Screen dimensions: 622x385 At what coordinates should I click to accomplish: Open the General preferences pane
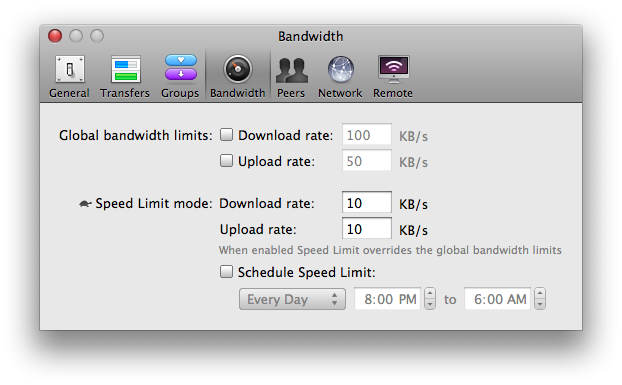point(69,77)
